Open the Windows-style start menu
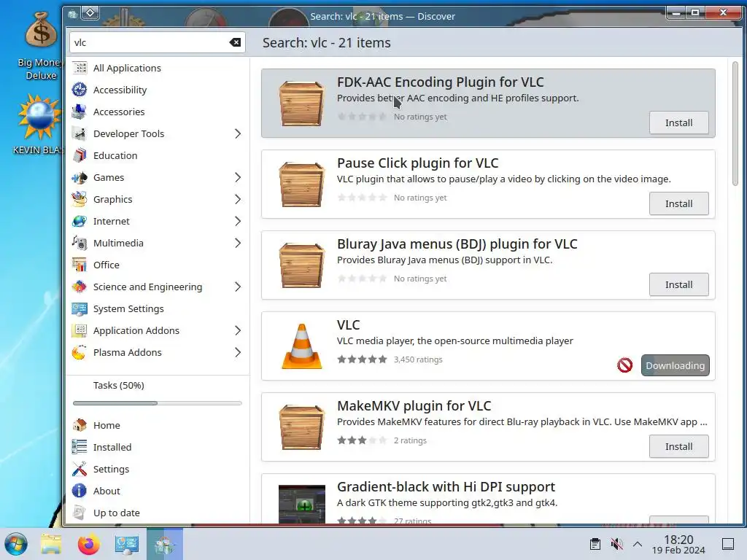 point(16,544)
